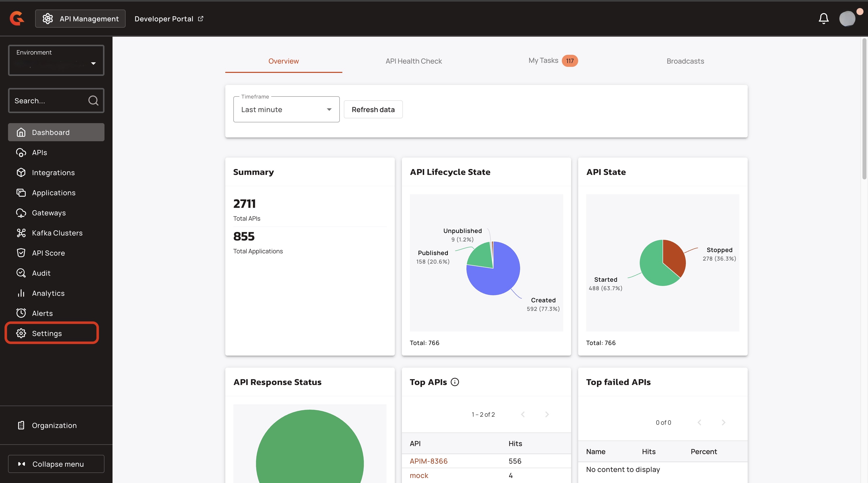The image size is (868, 483).
Task: Open the Gateways page
Action: click(x=48, y=213)
